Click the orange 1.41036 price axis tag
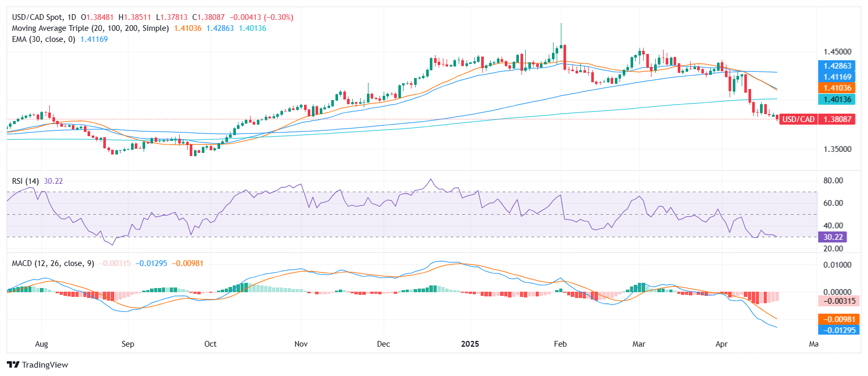This screenshot has height=376, width=868. [x=837, y=88]
